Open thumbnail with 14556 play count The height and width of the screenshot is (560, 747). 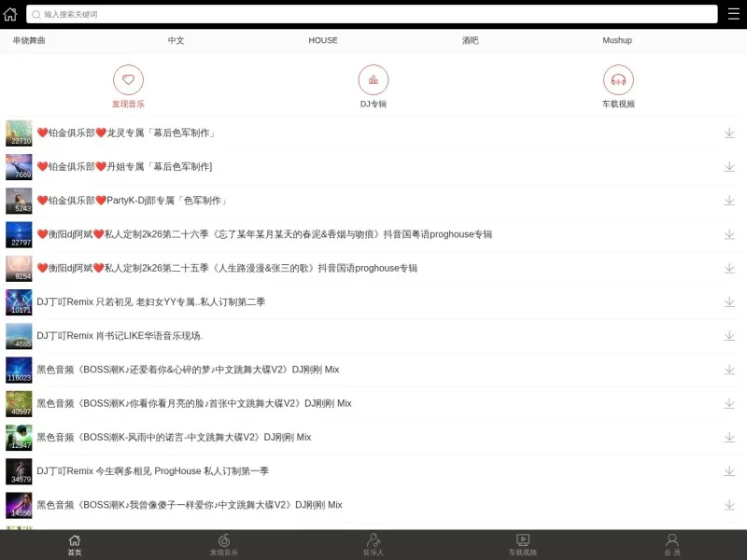[x=19, y=505]
